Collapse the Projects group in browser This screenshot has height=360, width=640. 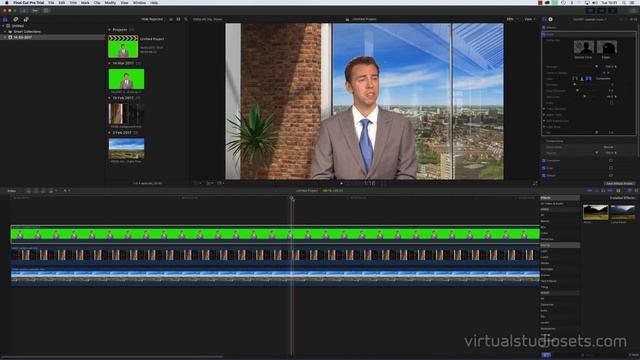(x=109, y=30)
